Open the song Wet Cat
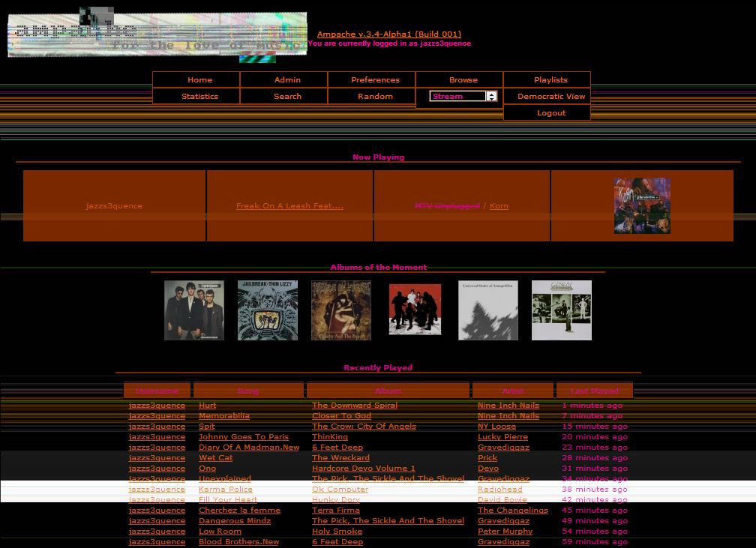The image size is (756, 548). pyautogui.click(x=215, y=458)
